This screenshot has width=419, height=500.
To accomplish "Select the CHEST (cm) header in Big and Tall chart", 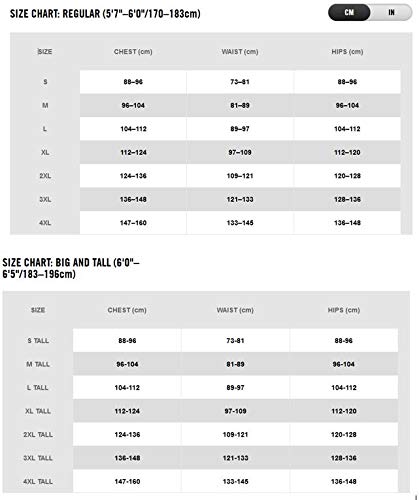I will (x=127, y=310).
